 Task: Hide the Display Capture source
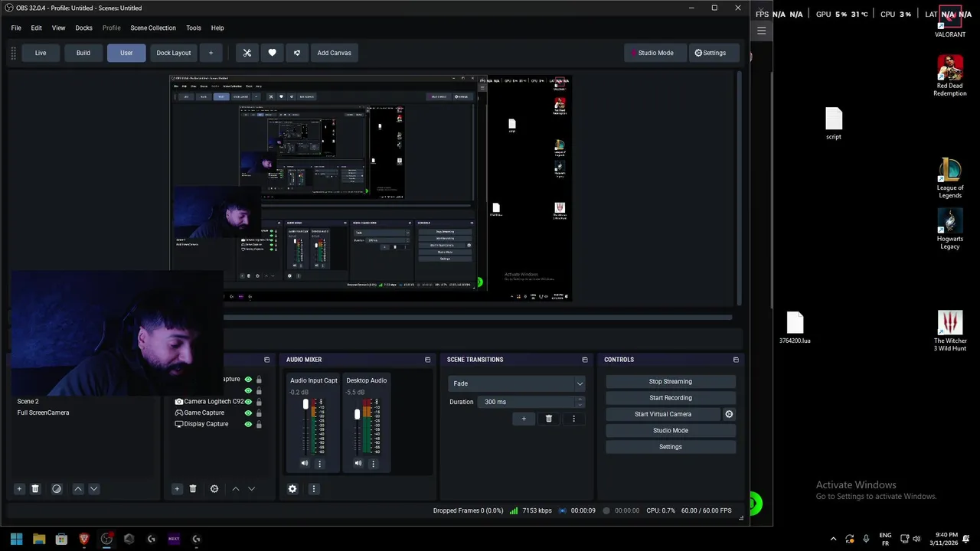point(248,424)
